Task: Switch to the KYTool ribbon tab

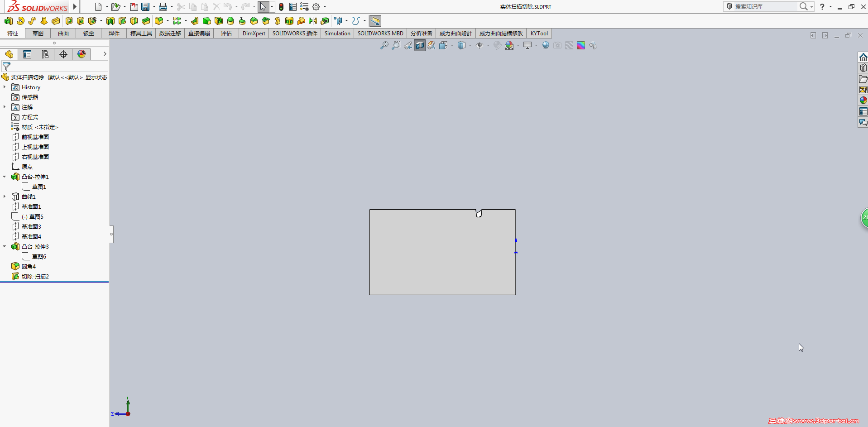Action: click(539, 34)
